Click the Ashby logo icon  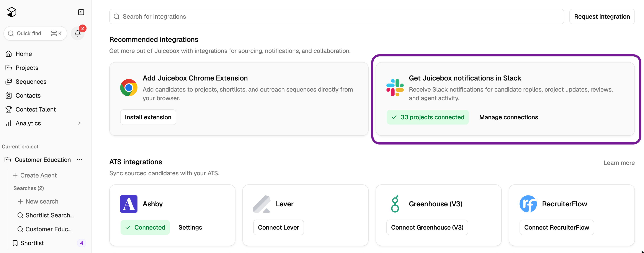[129, 204]
